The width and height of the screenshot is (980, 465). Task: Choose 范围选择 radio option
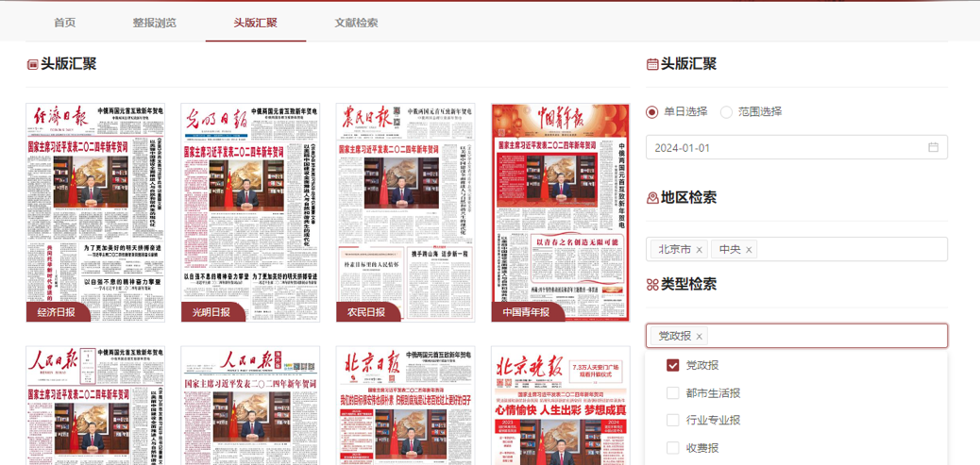pyautogui.click(x=726, y=112)
